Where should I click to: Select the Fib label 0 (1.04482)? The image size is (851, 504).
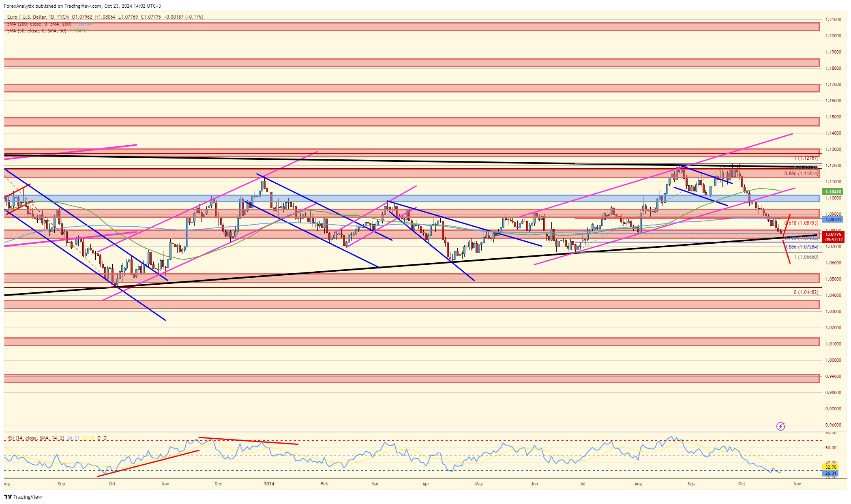pos(806,292)
